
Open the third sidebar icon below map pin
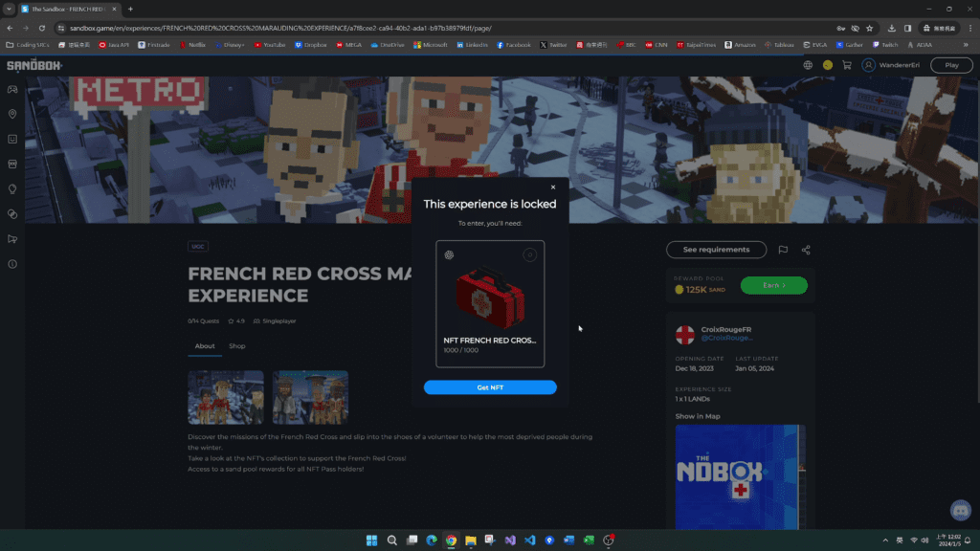[12, 140]
